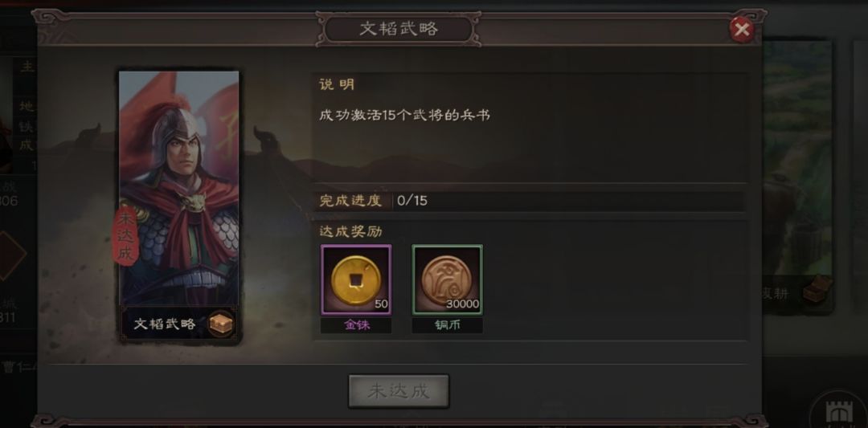
Task: Click the 文韬武略 name label under the portrait
Action: pyautogui.click(x=165, y=324)
